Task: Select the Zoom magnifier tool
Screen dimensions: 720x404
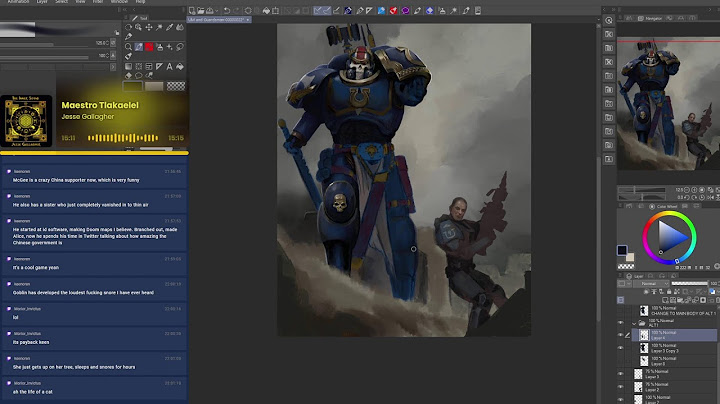Action: click(x=128, y=47)
